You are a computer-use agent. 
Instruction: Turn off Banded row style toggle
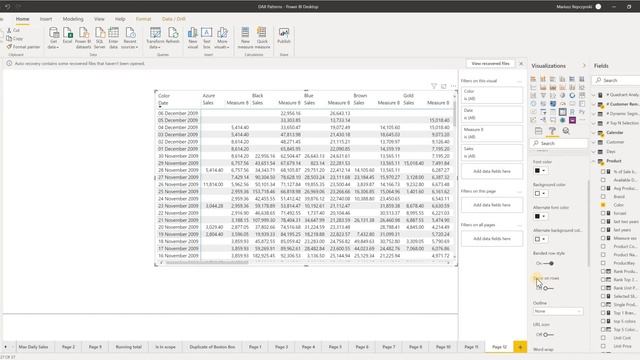pos(548,263)
